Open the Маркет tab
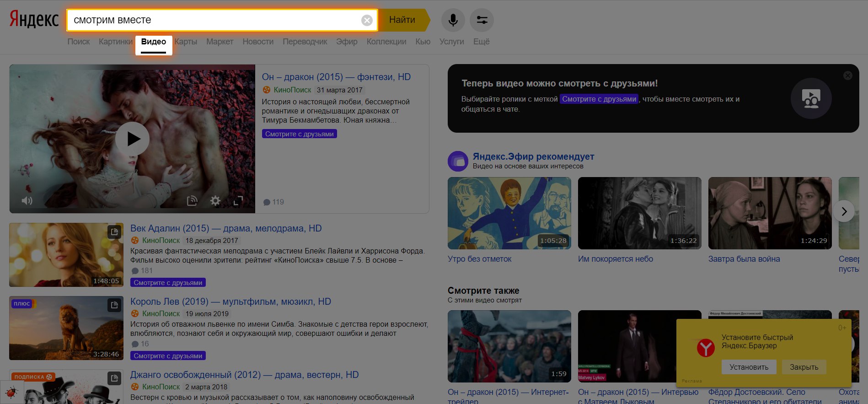Viewport: 868px width, 404px height. click(x=220, y=42)
